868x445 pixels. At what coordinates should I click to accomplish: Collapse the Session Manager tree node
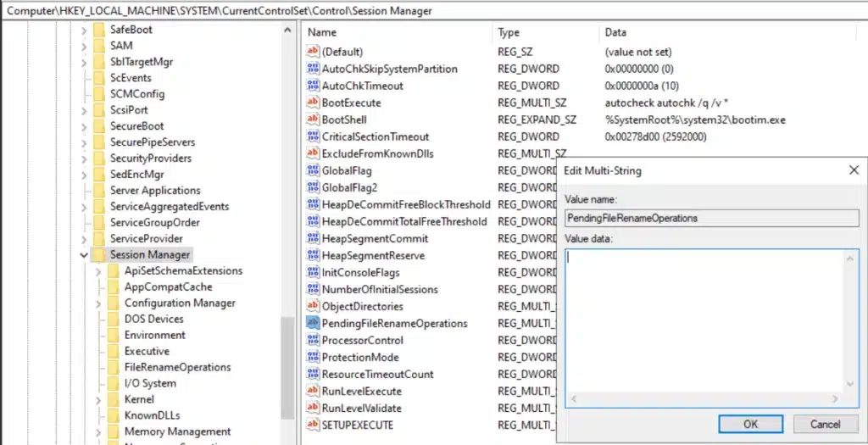(x=84, y=255)
